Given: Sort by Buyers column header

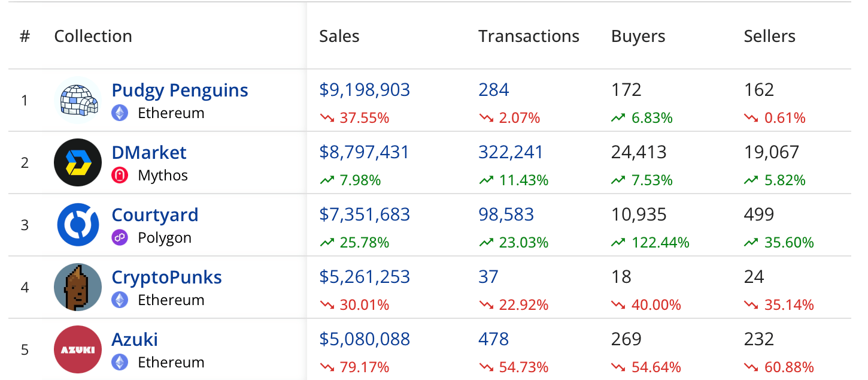Looking at the screenshot, I should (x=638, y=37).
